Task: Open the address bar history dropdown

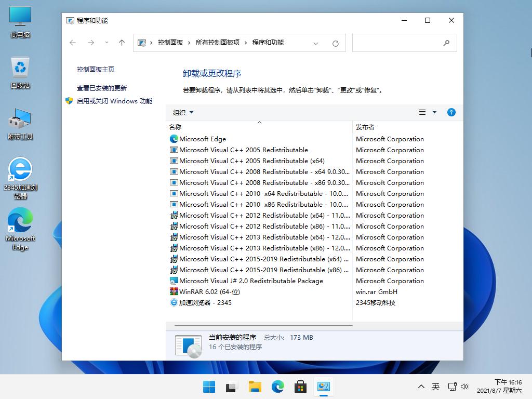Action: [x=315, y=43]
